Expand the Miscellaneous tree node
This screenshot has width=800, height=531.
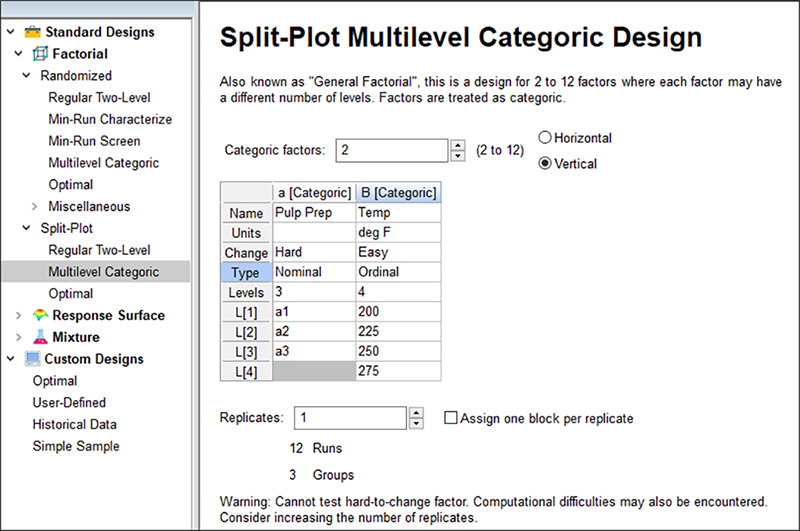(x=36, y=207)
